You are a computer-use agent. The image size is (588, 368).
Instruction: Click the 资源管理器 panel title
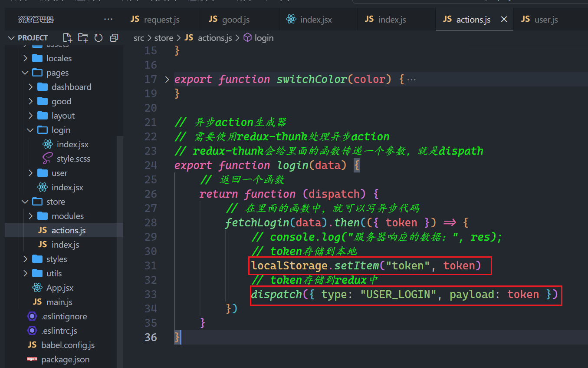pyautogui.click(x=36, y=20)
